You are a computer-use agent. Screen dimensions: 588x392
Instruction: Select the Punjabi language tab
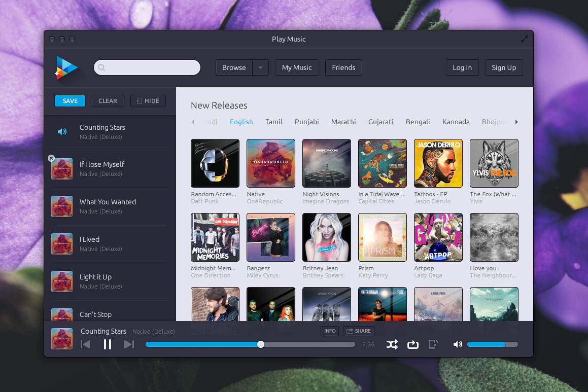click(307, 122)
